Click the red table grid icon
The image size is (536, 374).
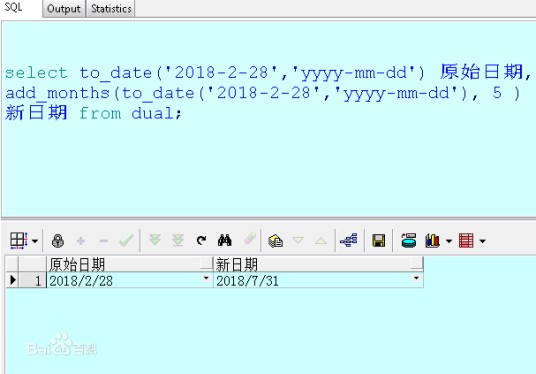click(x=466, y=240)
